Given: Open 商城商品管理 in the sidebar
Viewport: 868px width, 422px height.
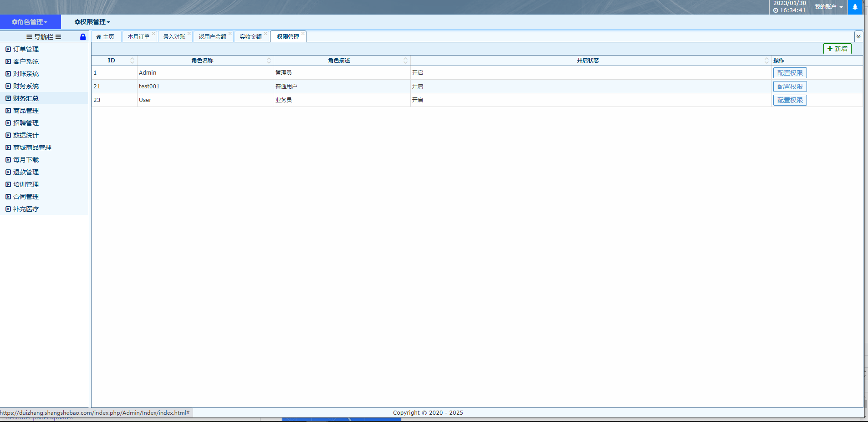Looking at the screenshot, I should click(x=32, y=147).
